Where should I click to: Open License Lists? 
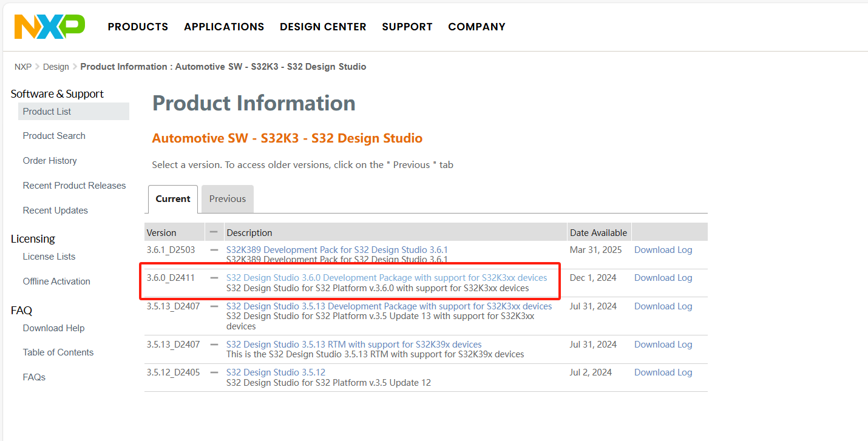pos(49,257)
